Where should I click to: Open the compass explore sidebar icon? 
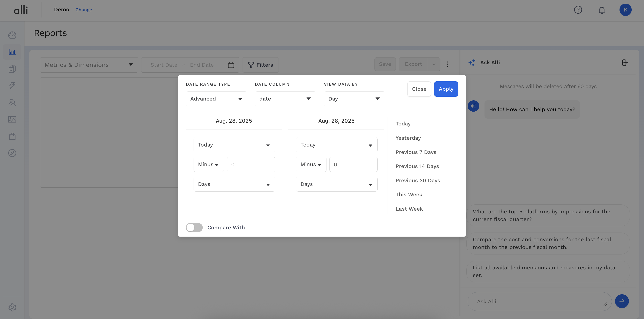tap(12, 153)
